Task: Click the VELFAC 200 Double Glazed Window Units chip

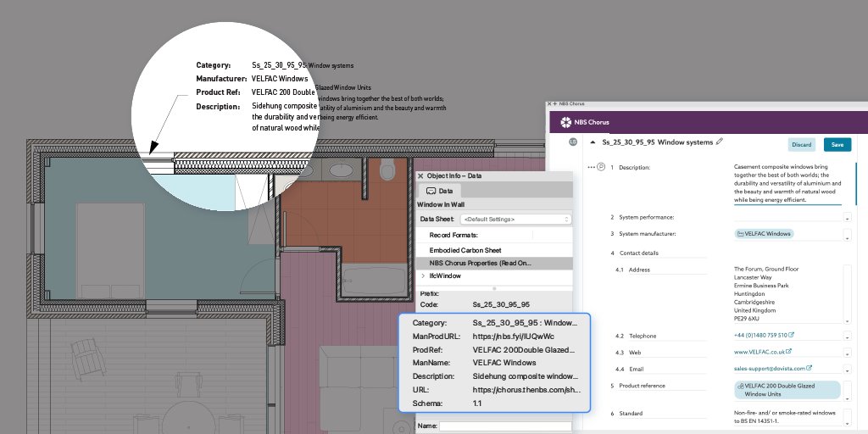Action: (787, 390)
